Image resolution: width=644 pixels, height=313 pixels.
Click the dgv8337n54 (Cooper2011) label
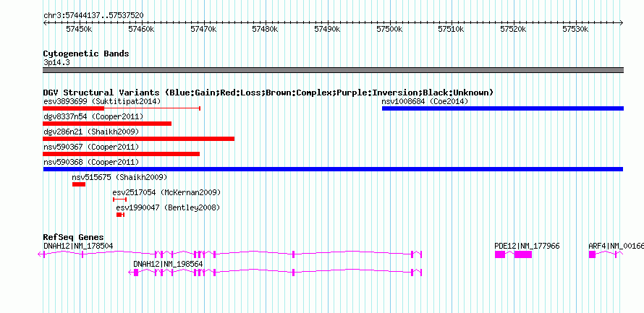(x=93, y=117)
